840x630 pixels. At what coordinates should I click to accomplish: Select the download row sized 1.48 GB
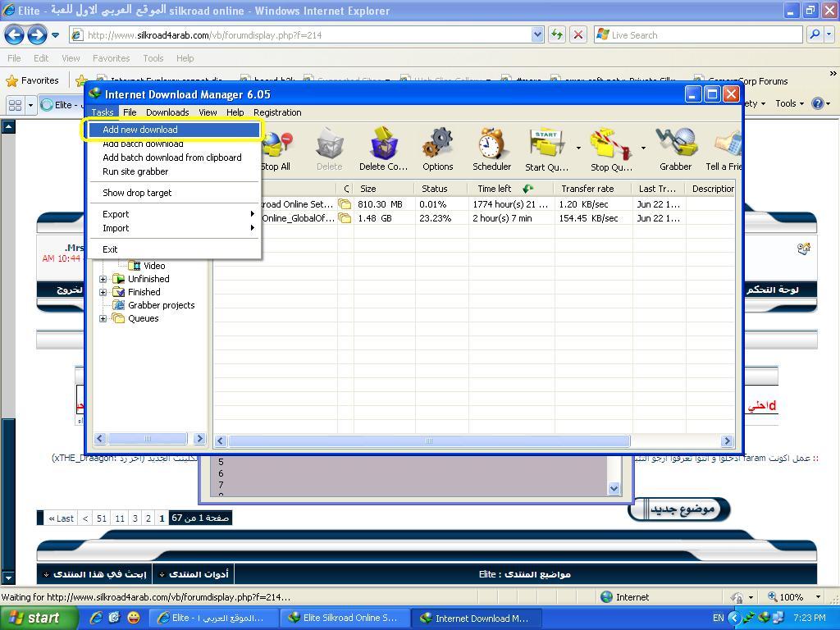(472, 218)
